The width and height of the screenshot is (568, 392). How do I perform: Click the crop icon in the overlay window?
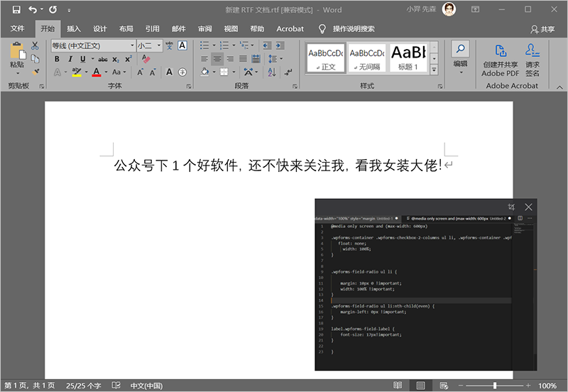tap(511, 207)
